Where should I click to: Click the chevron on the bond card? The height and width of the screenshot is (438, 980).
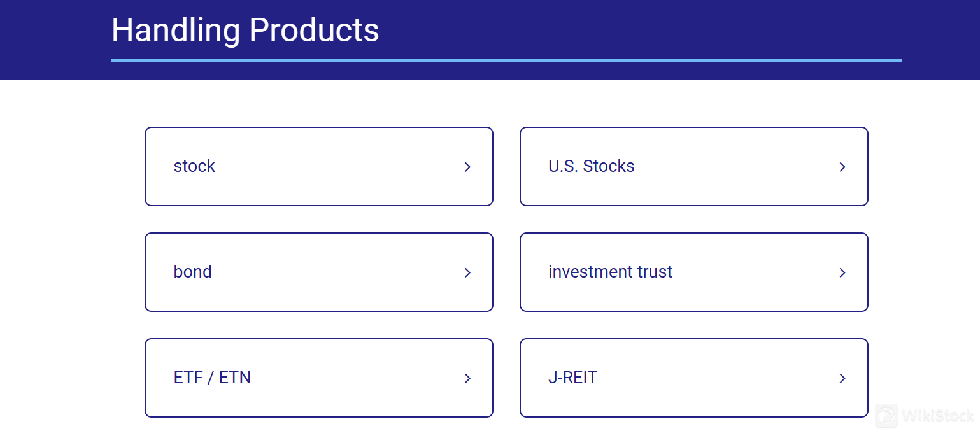point(467,272)
